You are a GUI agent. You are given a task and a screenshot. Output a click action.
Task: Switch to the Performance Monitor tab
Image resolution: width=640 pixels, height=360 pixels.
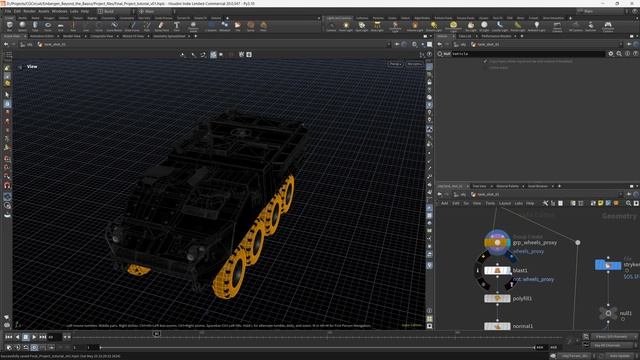point(496,36)
